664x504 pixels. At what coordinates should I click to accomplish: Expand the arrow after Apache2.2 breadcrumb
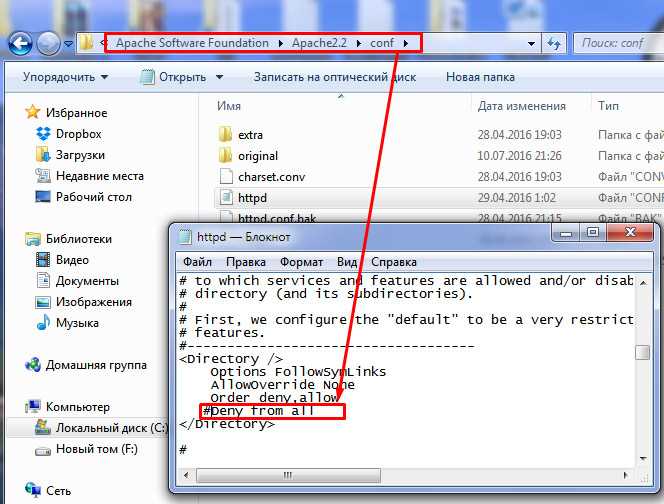[x=359, y=43]
